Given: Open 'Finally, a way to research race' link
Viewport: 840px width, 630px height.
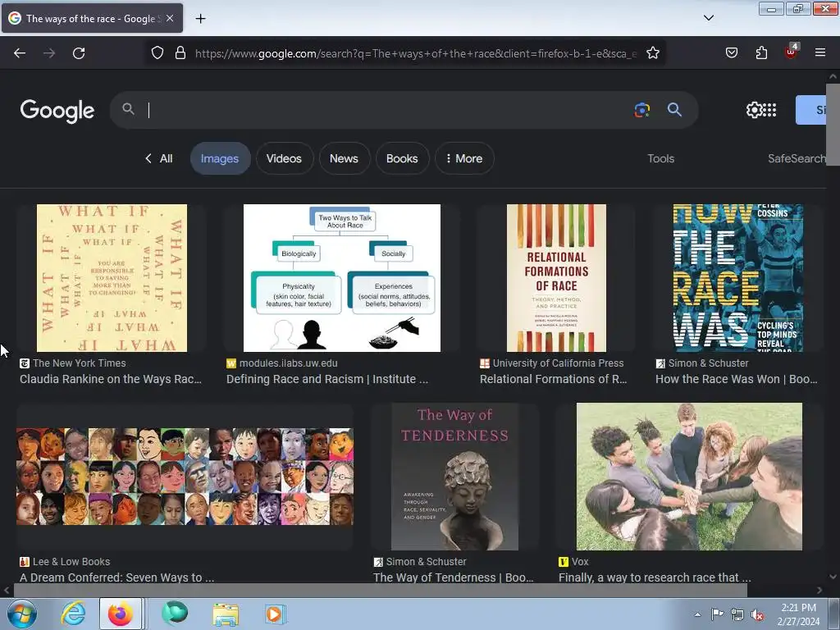Looking at the screenshot, I should click(655, 577).
